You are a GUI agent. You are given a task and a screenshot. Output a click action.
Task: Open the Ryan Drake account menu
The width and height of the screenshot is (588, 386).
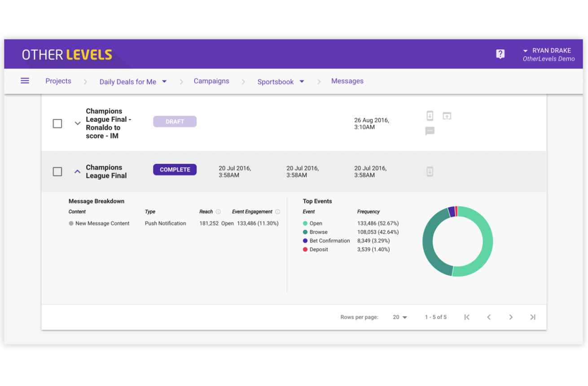click(549, 54)
